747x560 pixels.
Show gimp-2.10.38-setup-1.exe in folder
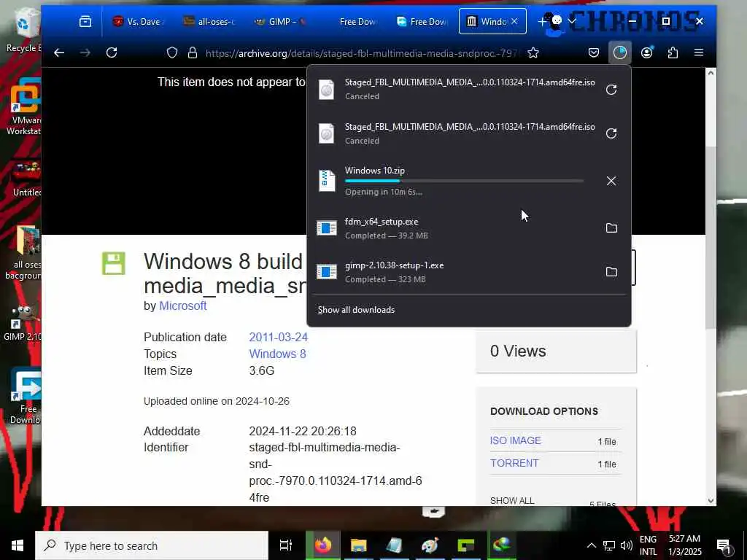pyautogui.click(x=611, y=272)
